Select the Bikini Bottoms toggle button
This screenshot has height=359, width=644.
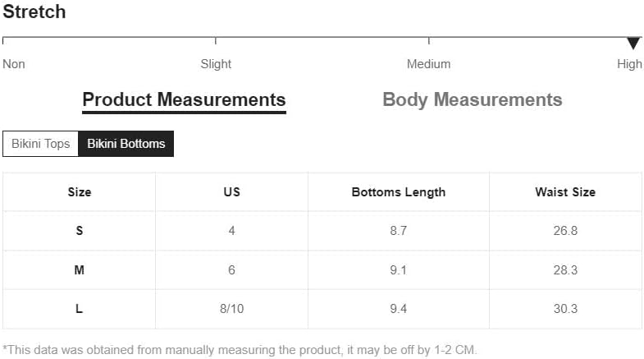click(126, 144)
